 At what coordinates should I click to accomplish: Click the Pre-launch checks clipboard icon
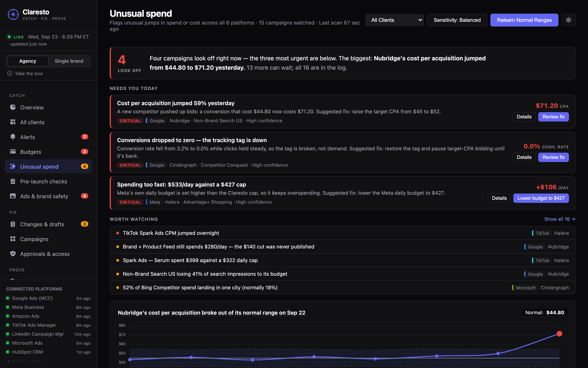[x=13, y=181]
